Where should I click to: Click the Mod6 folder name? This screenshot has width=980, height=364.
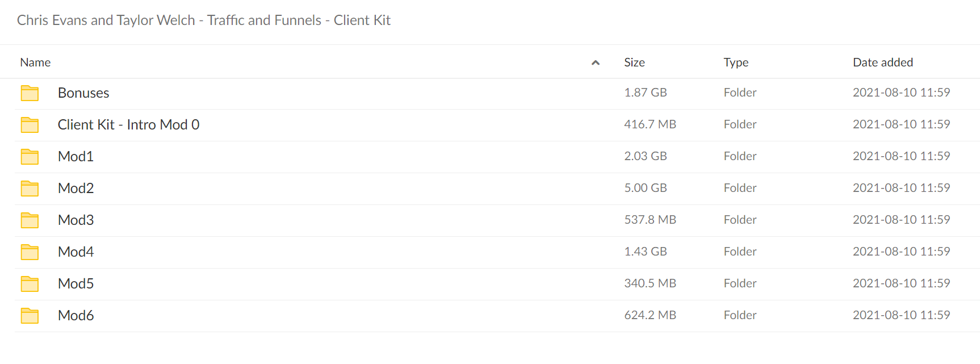[x=76, y=316]
